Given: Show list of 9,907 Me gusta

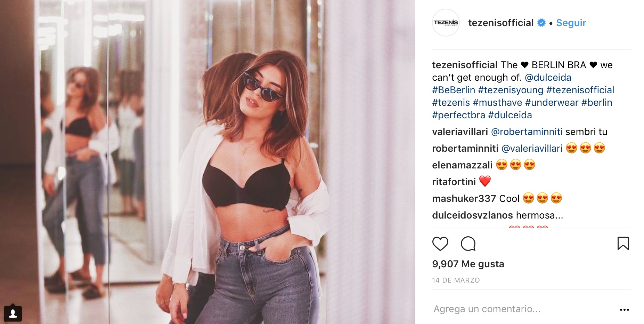Looking at the screenshot, I should point(468,264).
